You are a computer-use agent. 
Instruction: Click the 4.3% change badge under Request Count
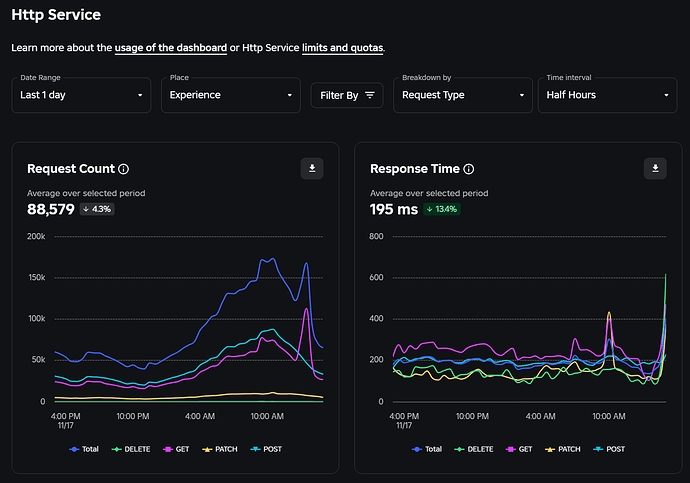coord(97,209)
